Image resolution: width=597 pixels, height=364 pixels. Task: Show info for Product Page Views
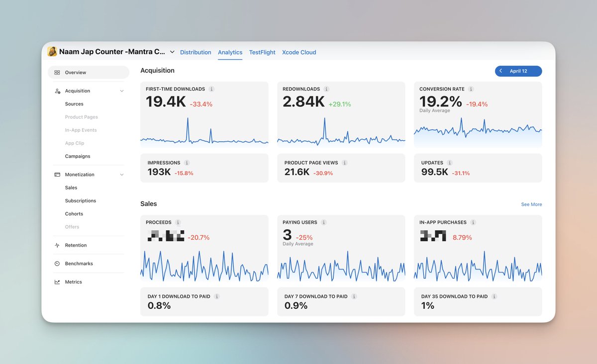pos(345,163)
